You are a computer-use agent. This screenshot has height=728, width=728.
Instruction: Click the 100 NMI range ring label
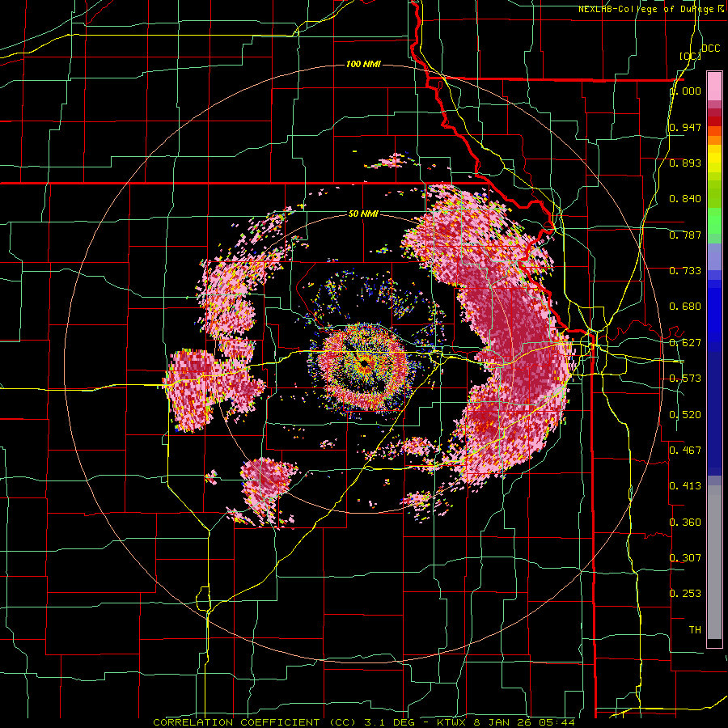click(363, 64)
